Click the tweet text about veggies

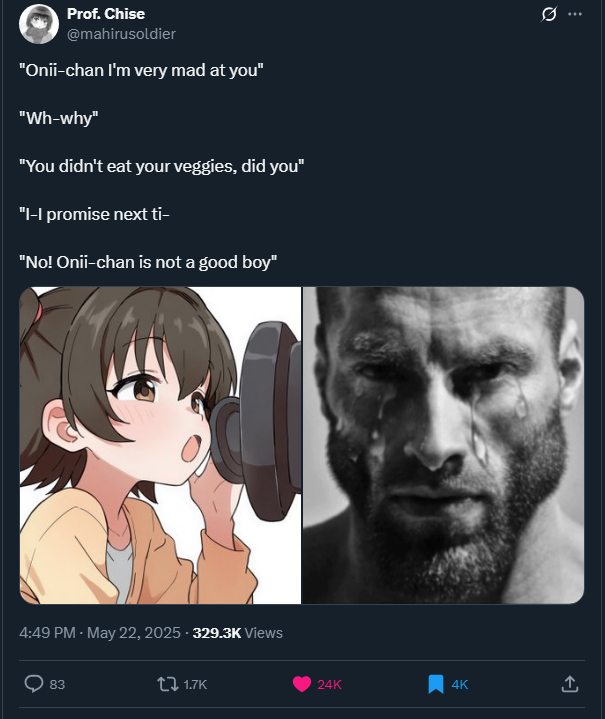(161, 166)
